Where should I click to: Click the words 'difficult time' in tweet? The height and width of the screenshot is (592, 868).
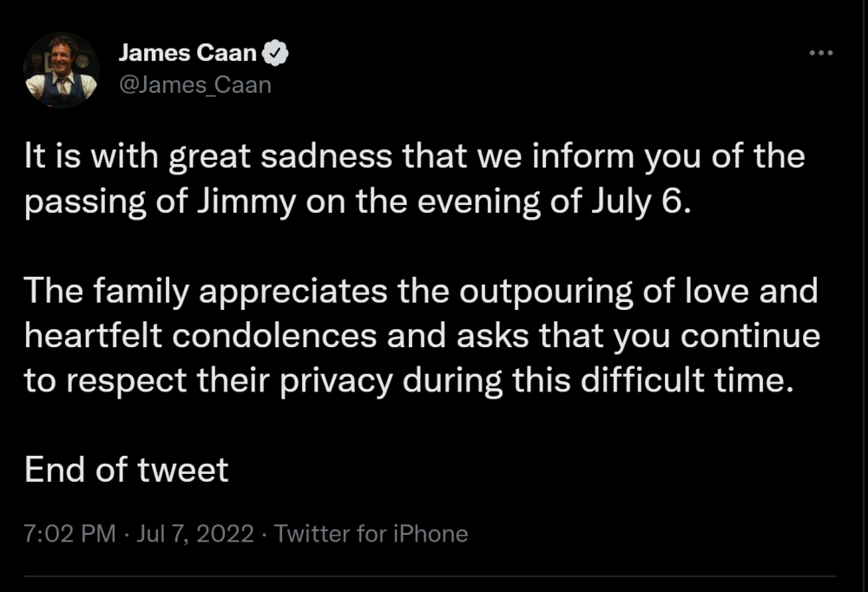705,380
